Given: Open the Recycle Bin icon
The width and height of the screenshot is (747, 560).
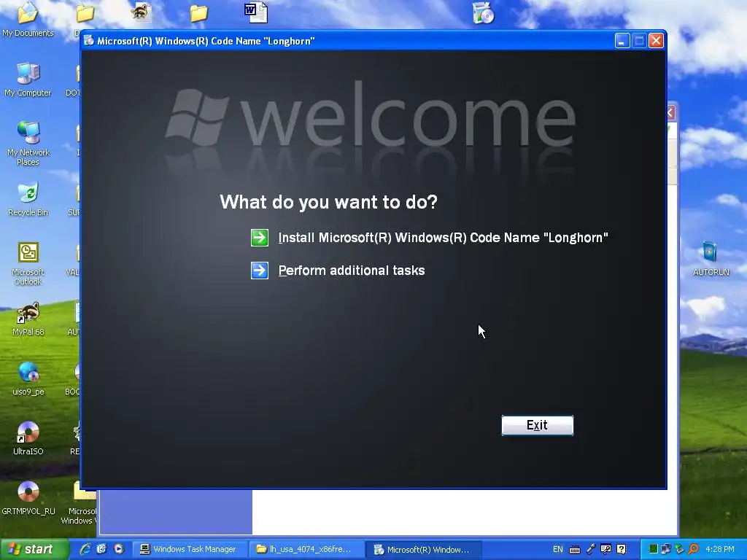Looking at the screenshot, I should (28, 199).
